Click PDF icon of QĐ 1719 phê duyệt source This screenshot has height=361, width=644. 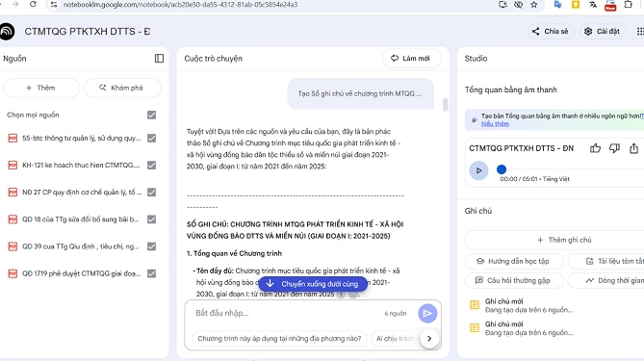[x=13, y=273]
